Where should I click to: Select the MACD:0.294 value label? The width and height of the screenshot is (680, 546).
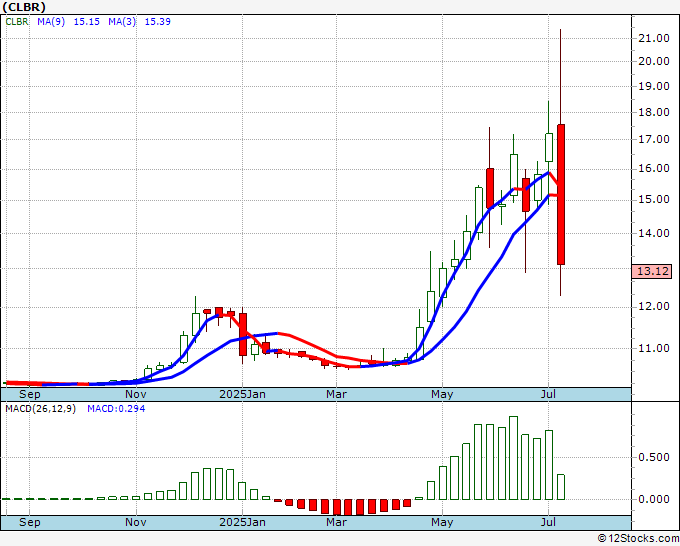pos(116,409)
